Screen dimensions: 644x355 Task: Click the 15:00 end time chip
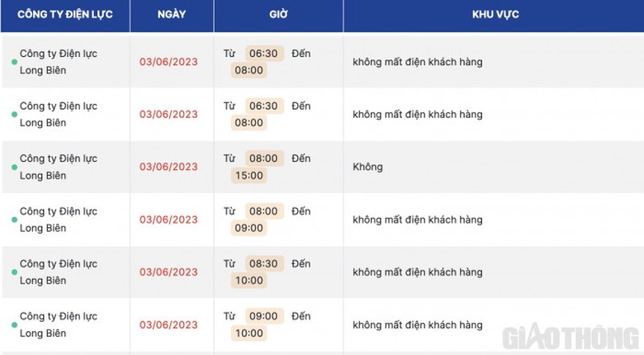249,175
